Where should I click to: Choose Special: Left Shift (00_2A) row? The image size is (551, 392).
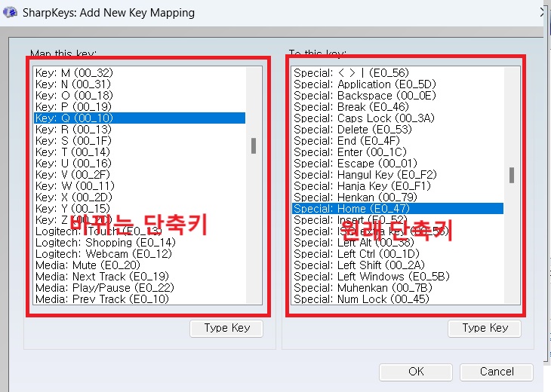[x=398, y=265]
